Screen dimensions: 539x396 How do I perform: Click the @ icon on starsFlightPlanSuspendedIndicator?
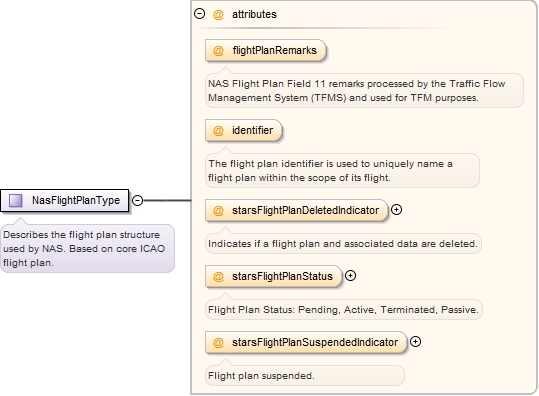tap(218, 342)
